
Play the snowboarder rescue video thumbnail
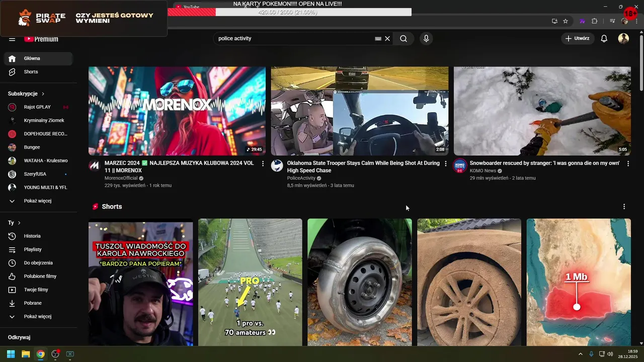point(542,111)
